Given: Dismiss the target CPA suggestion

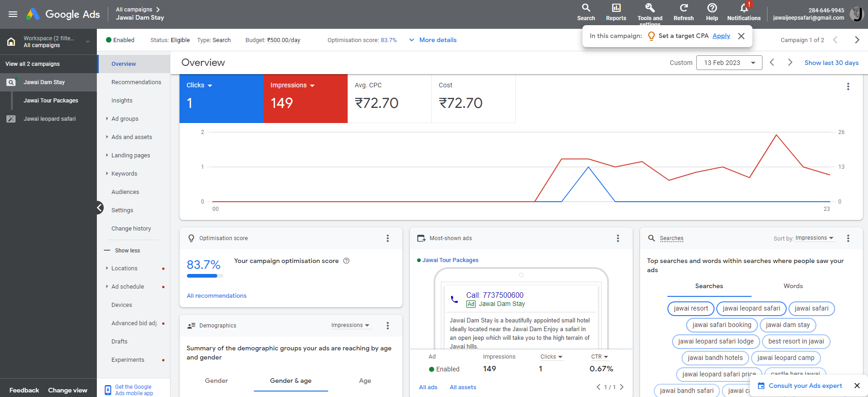Looking at the screenshot, I should point(741,36).
